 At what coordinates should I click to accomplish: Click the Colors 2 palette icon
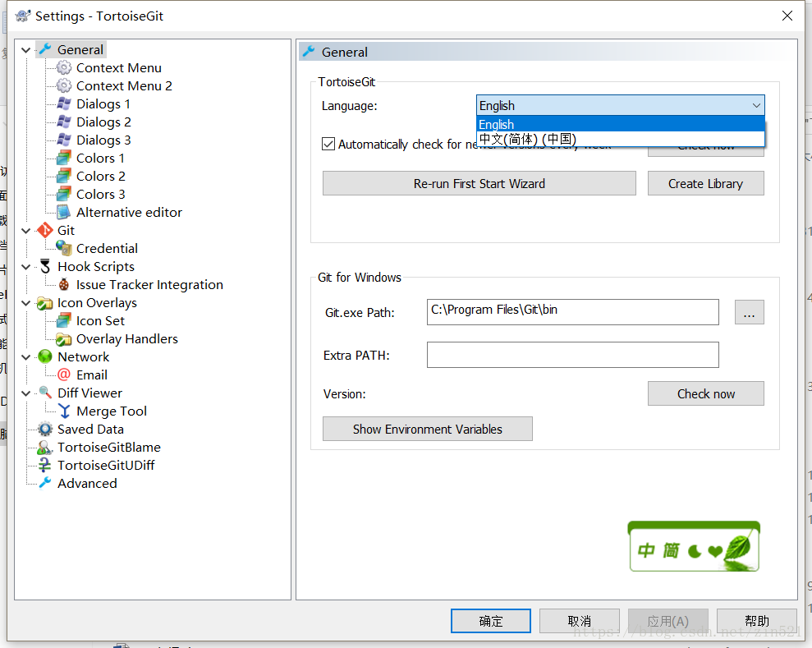coord(64,176)
